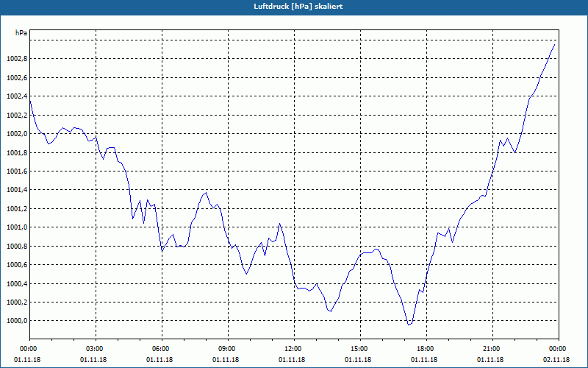
Task: Click the 21:00 time label
Action: 492,349
